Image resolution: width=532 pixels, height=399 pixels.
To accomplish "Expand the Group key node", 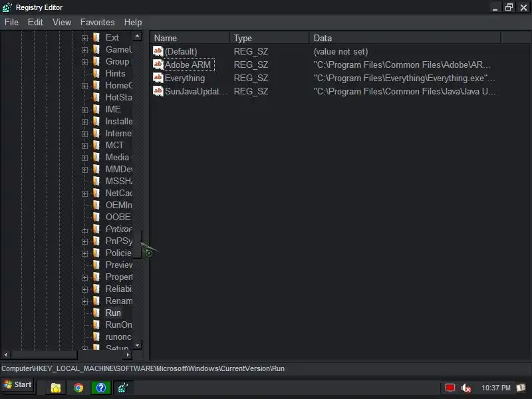I will [x=85, y=62].
